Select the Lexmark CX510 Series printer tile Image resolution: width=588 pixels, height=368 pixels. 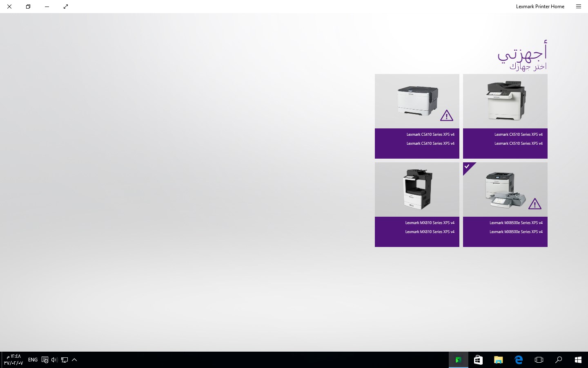[x=505, y=116]
